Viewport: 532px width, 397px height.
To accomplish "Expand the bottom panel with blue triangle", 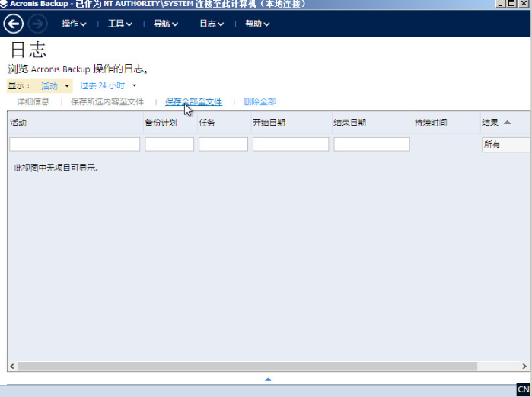I will (268, 379).
